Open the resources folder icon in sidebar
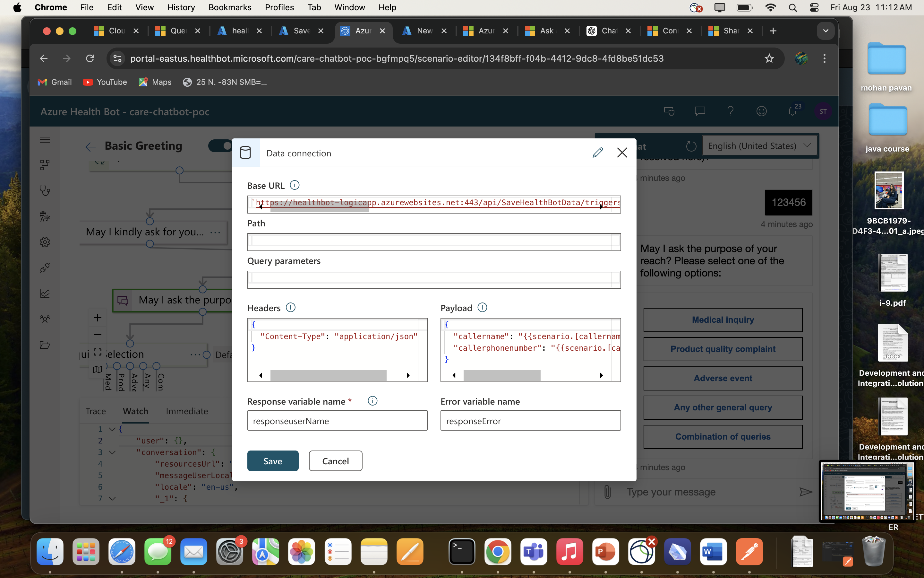 [45, 345]
